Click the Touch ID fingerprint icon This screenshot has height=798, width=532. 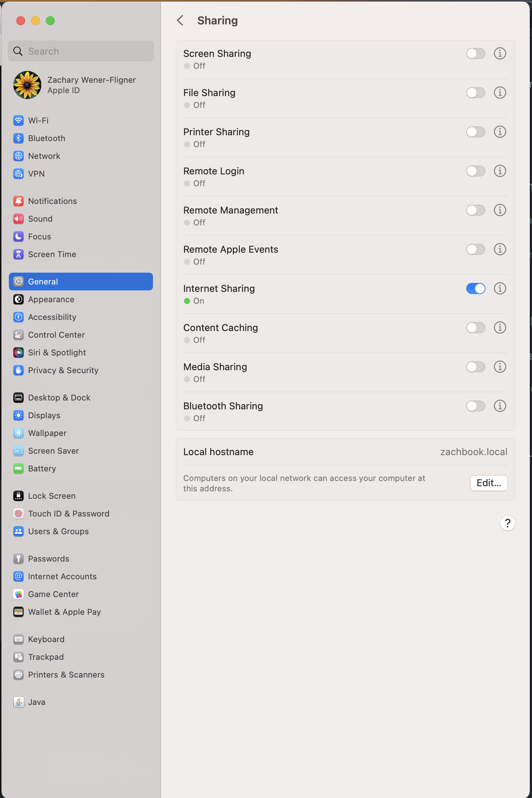tap(18, 514)
